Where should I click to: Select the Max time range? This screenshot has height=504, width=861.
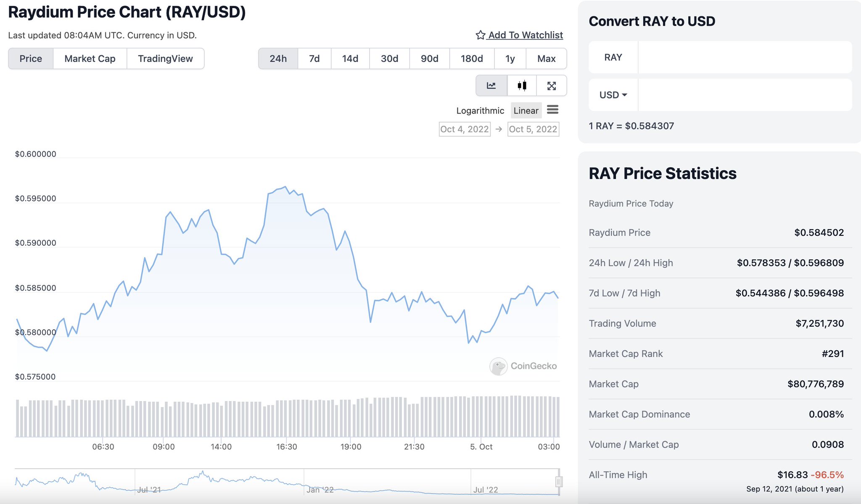547,58
